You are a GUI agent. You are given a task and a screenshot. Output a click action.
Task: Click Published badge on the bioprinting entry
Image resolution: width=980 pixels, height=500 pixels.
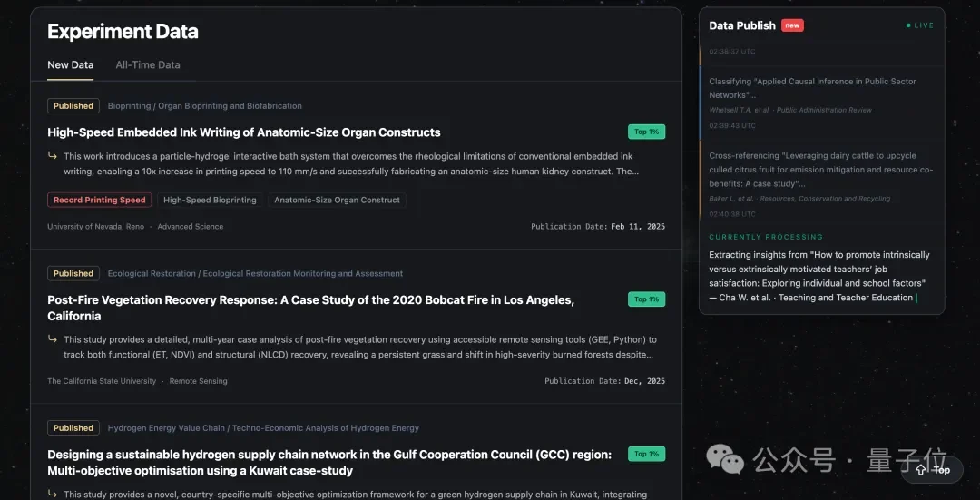(x=73, y=106)
